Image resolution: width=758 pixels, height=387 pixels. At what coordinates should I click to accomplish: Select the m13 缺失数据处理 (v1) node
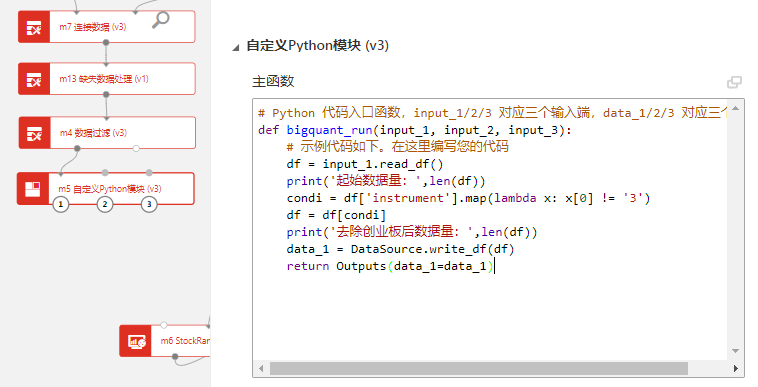pyautogui.click(x=107, y=79)
